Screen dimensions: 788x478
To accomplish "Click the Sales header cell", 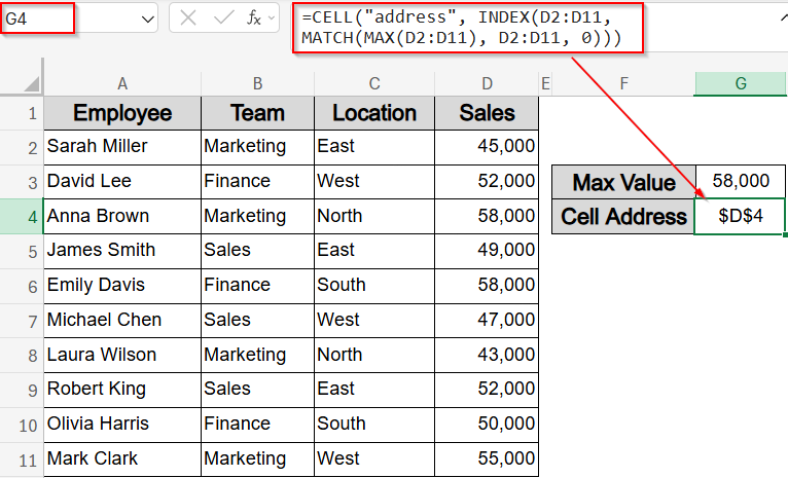I will tap(486, 113).
